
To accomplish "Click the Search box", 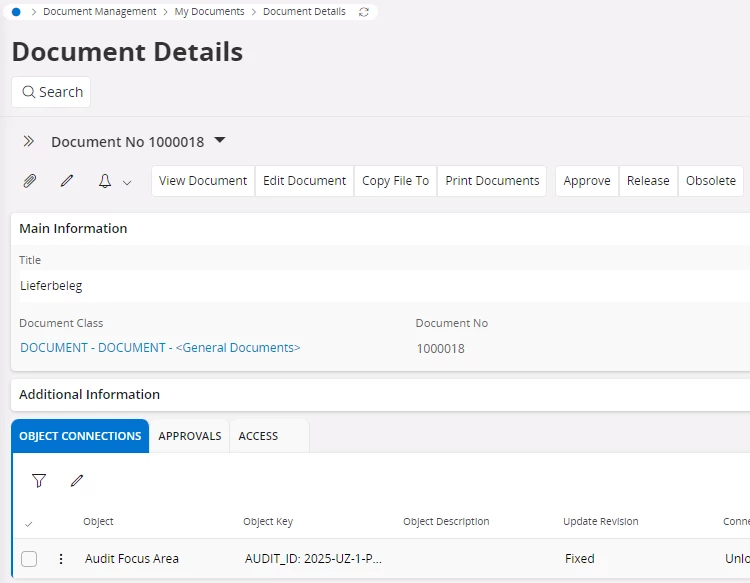I will coord(51,92).
